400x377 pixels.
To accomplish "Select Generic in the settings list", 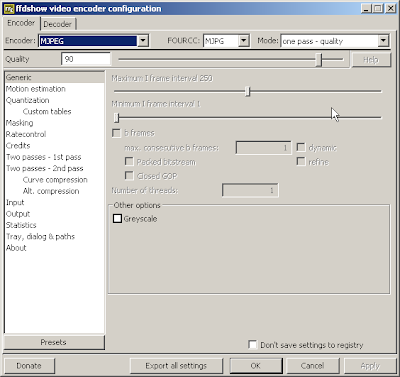I will click(54, 77).
